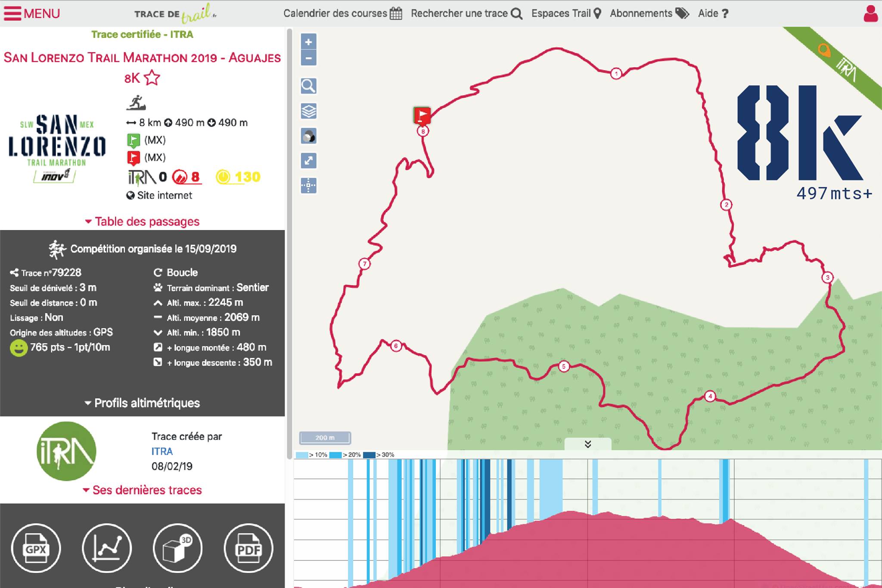882x588 pixels.
Task: Go to Trace de Trail homepage logo
Action: 175,13
